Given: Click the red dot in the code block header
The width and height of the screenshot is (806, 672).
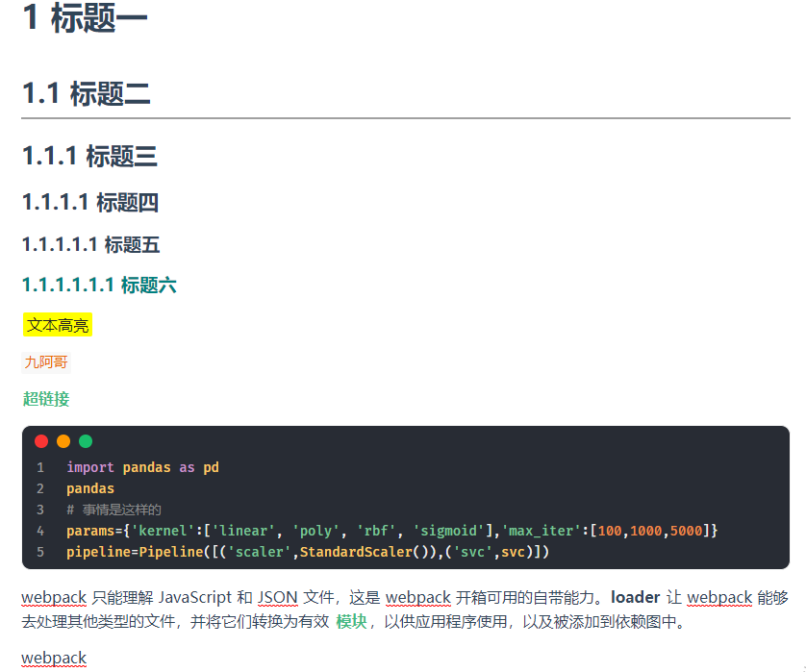Looking at the screenshot, I should click(x=39, y=440).
